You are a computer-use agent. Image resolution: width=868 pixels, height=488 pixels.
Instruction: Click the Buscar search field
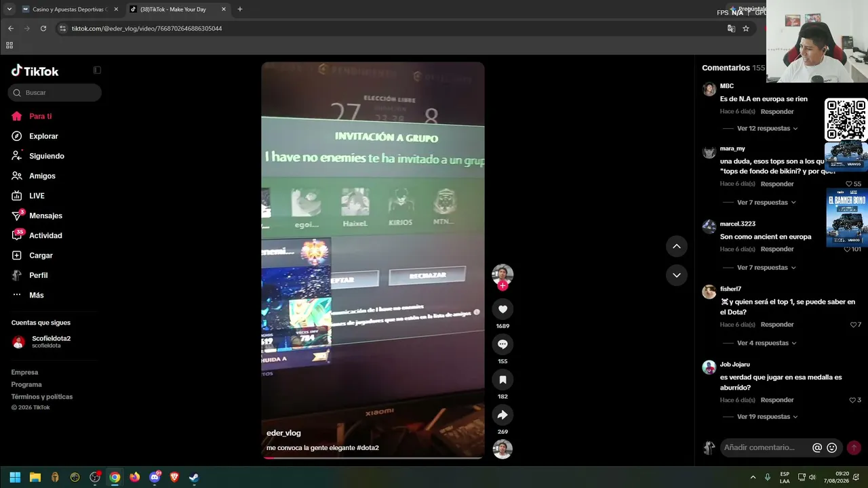click(x=55, y=93)
